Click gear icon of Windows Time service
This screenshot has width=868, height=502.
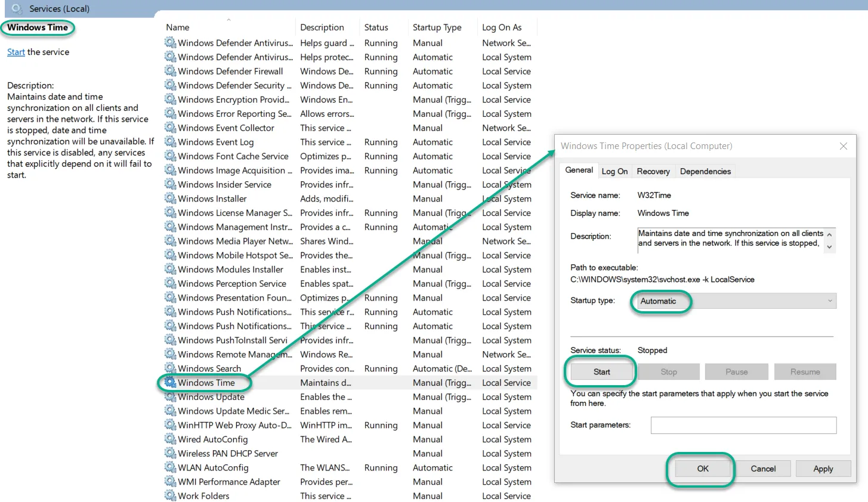(x=171, y=382)
